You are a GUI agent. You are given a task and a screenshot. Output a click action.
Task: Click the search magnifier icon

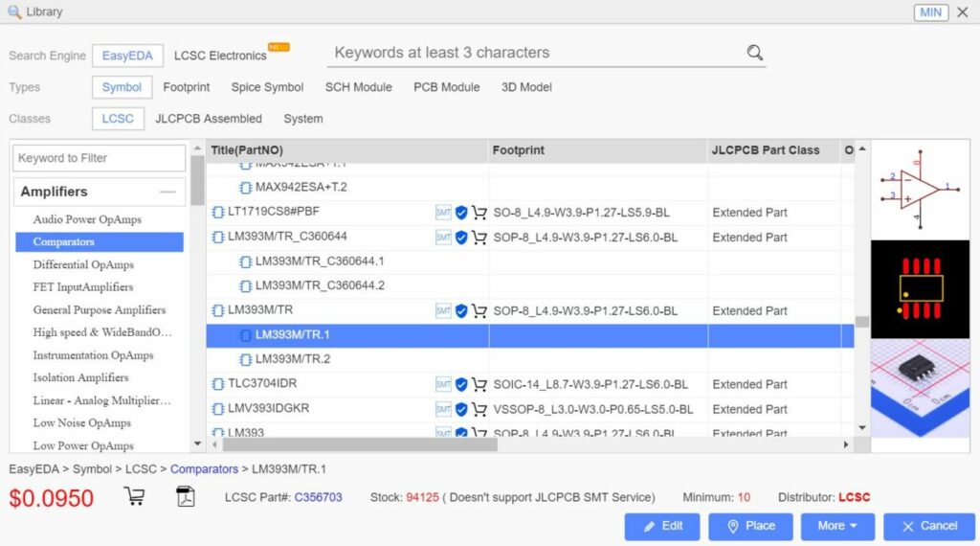coord(754,53)
